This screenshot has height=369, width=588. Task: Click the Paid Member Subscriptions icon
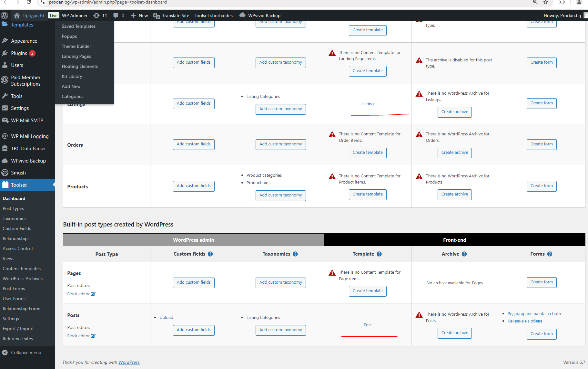coord(5,80)
